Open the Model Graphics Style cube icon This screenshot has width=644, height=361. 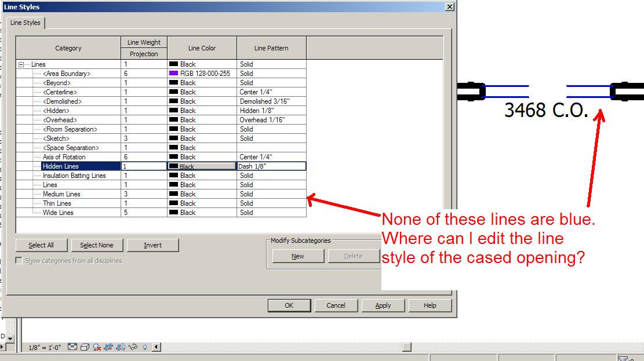click(x=85, y=347)
